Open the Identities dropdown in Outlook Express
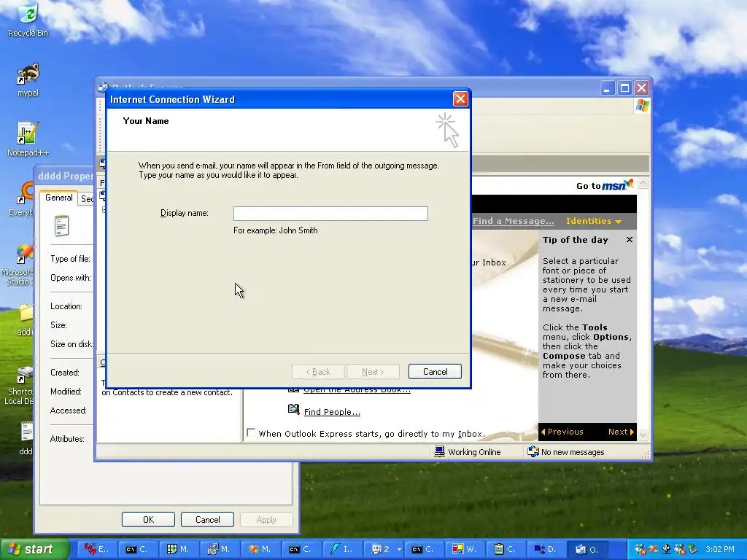 click(594, 221)
